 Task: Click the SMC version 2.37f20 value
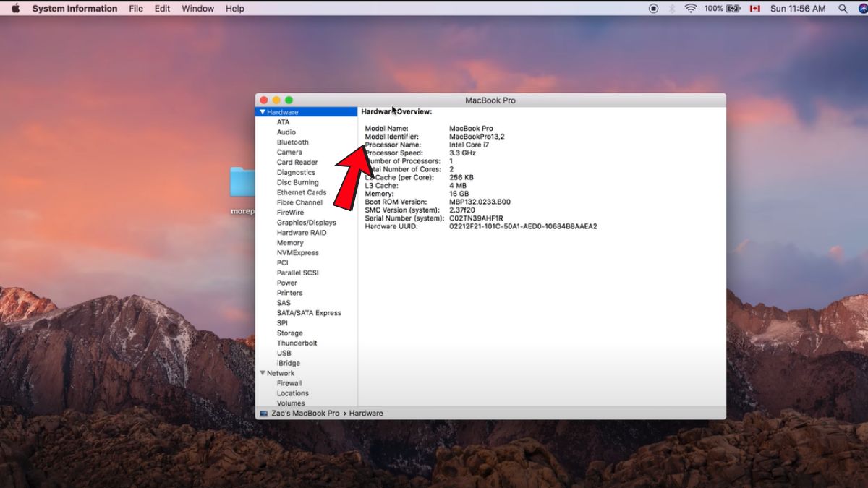[x=462, y=210]
